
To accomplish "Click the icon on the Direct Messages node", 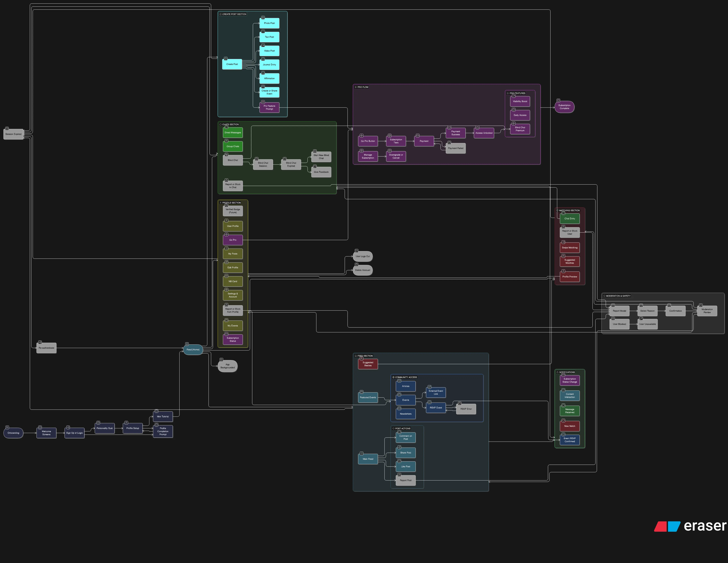I will click(226, 127).
